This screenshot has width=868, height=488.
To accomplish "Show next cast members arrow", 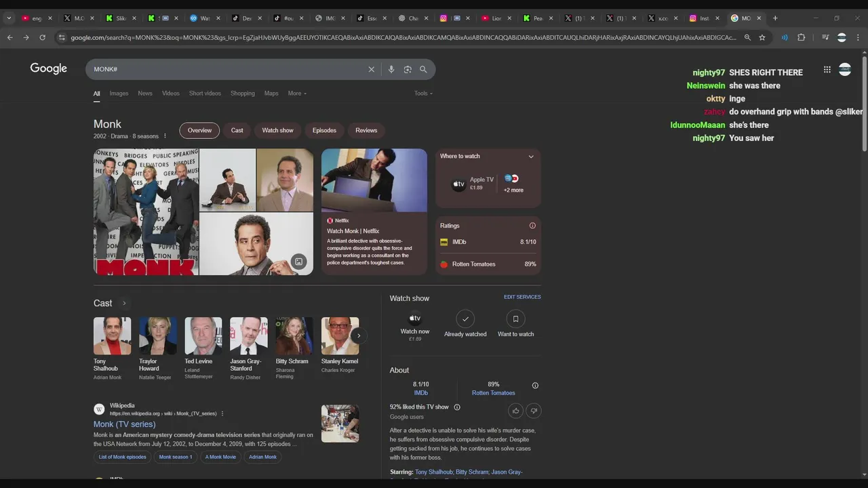I will point(359,335).
